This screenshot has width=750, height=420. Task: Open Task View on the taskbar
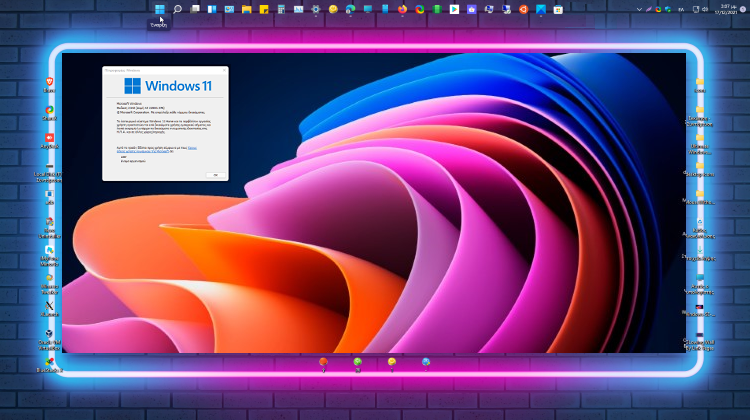pyautogui.click(x=195, y=9)
